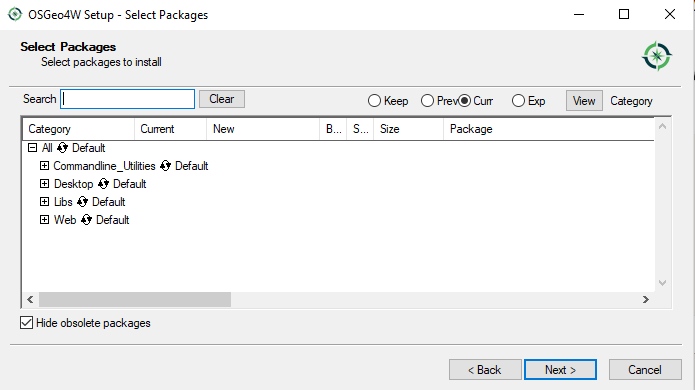The height and width of the screenshot is (390, 695).
Task: Click the horizontal scrollbar right arrow
Action: point(646,300)
